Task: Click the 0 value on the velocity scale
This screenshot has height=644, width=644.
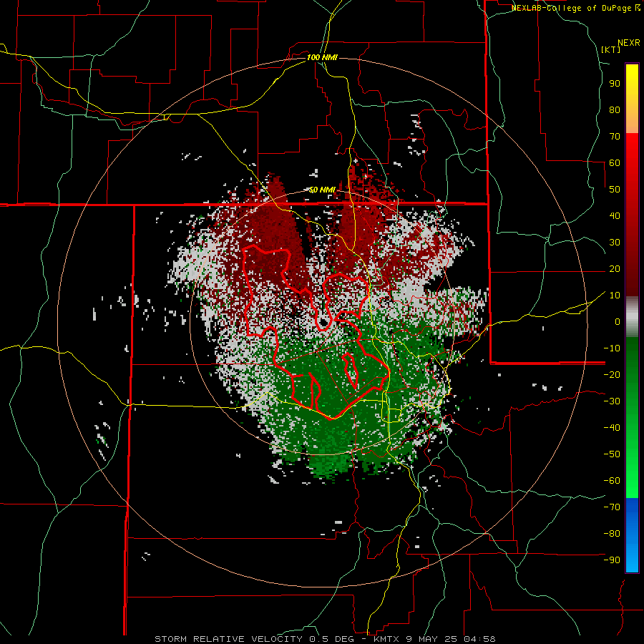Action: coord(618,322)
